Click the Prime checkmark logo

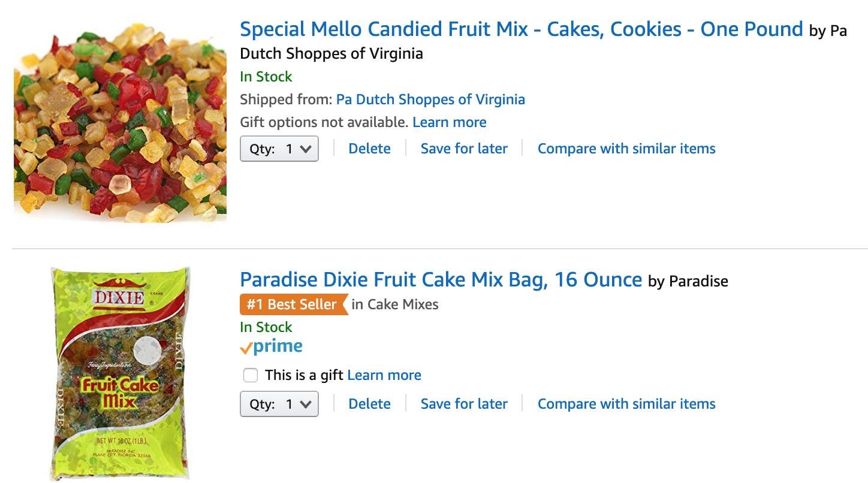pyautogui.click(x=271, y=346)
